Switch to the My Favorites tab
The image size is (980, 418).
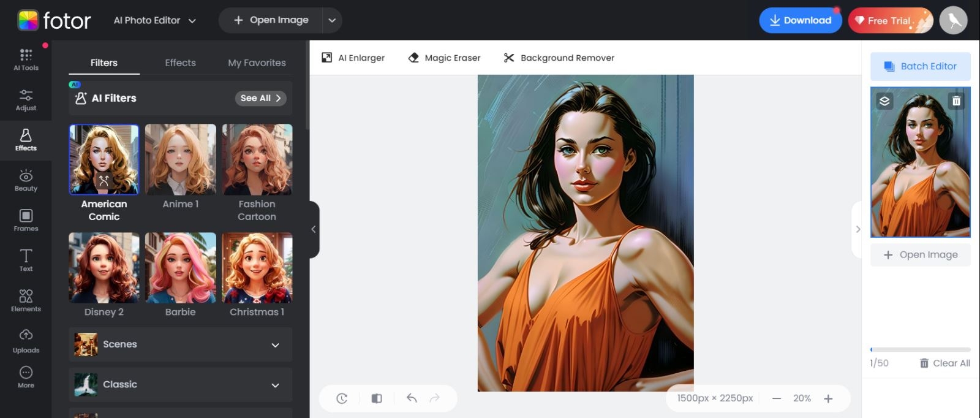(257, 63)
